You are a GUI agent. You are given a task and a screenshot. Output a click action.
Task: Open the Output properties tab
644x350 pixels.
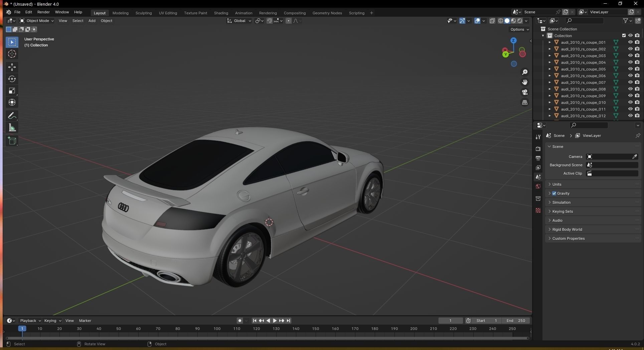(538, 158)
